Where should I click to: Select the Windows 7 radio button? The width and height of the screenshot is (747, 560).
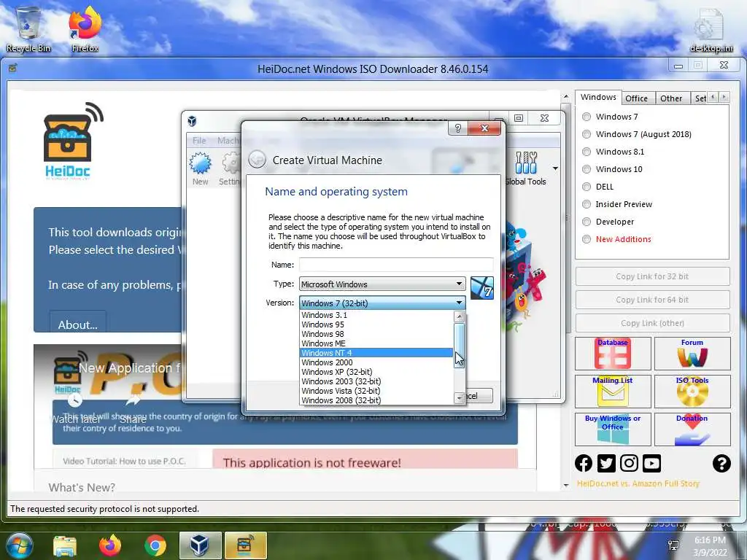point(587,117)
